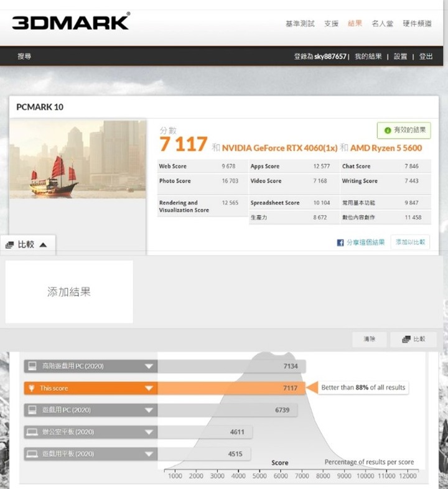Select the 結果 menu item

tap(355, 24)
